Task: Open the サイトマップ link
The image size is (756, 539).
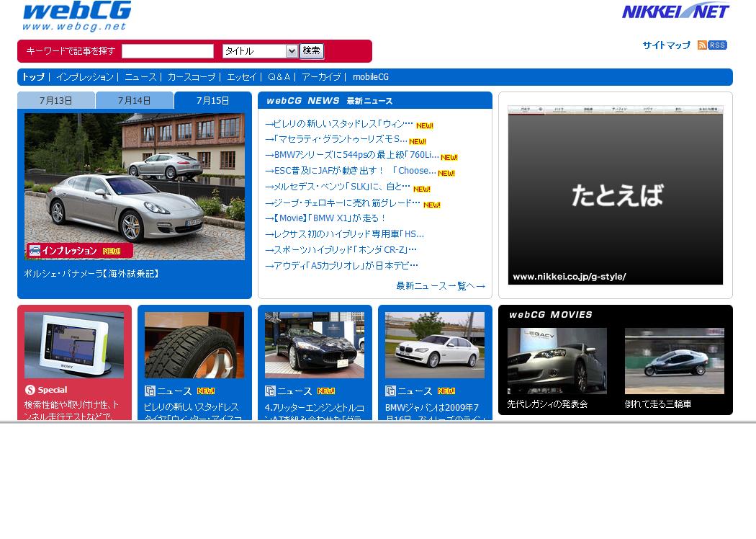Action: pyautogui.click(x=666, y=45)
